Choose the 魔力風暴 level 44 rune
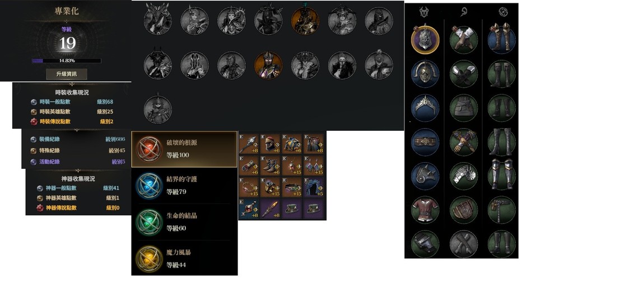This screenshot has width=644, height=284. point(184,259)
